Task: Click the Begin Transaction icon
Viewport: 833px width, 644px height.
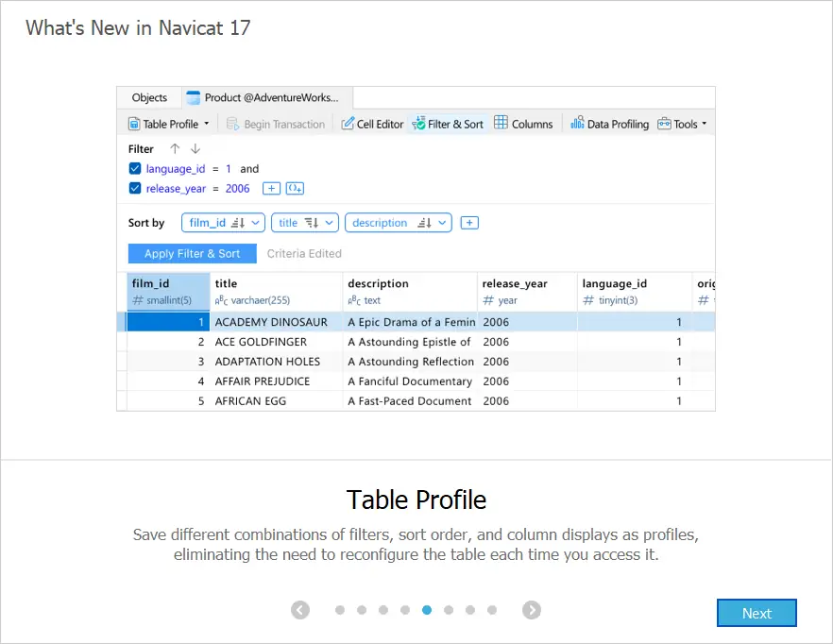Action: pos(233,124)
